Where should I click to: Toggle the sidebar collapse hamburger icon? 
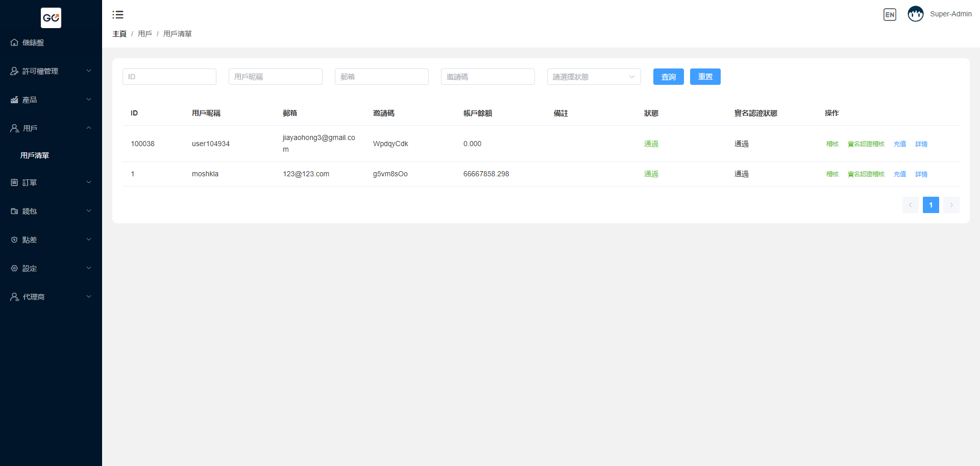pyautogui.click(x=118, y=15)
